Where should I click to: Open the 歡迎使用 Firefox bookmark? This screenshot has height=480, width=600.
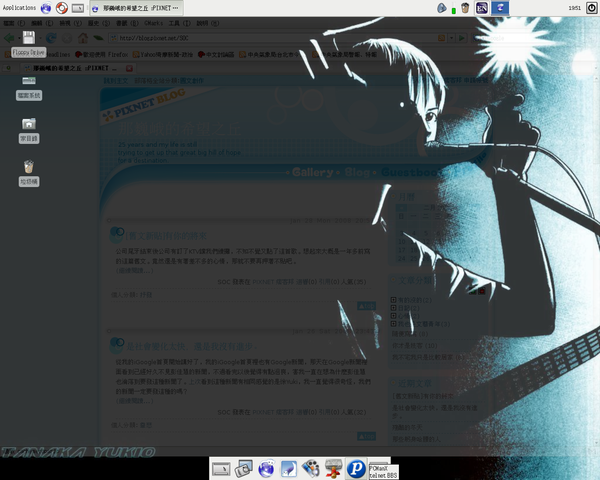pyautogui.click(x=101, y=54)
